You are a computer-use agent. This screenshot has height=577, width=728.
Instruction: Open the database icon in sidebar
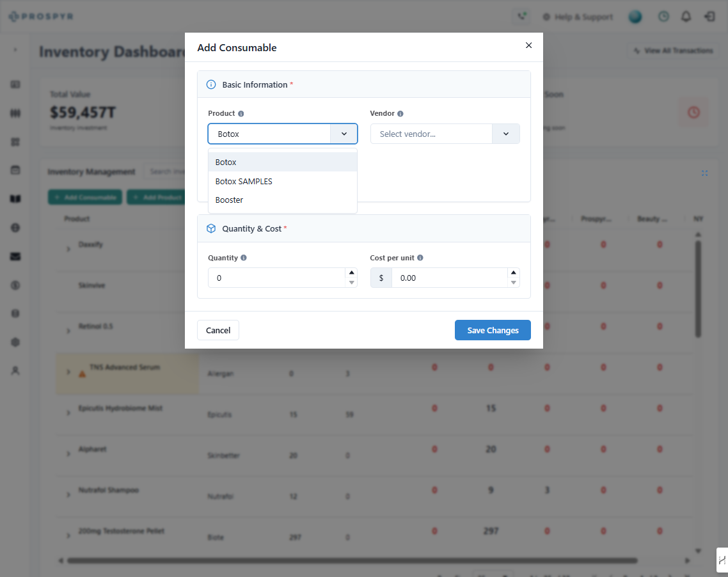tap(15, 313)
